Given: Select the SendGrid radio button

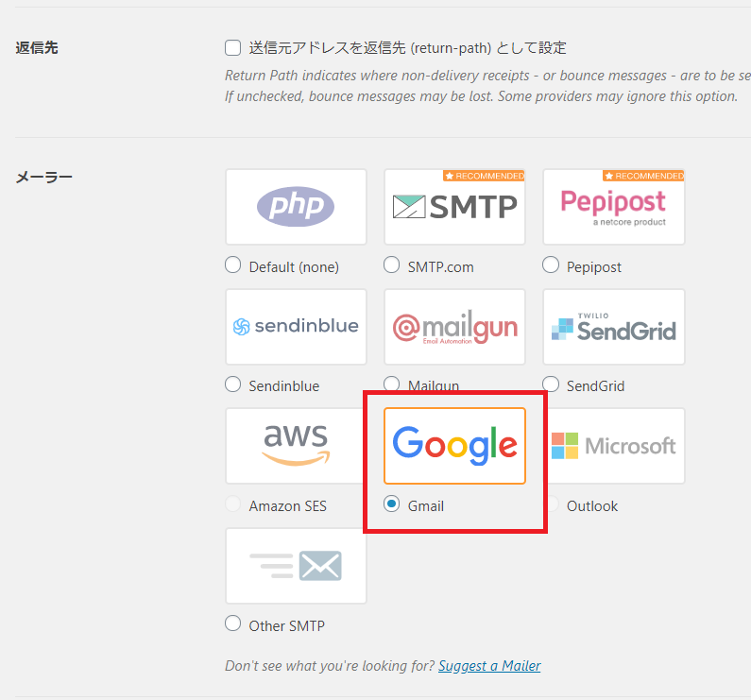Looking at the screenshot, I should pyautogui.click(x=551, y=384).
